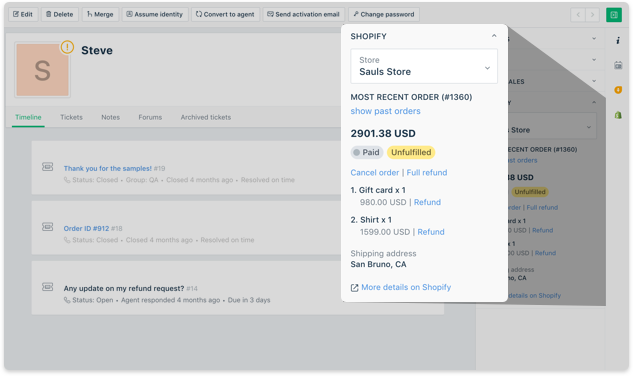Image resolution: width=633 pixels, height=376 pixels.
Task: Click show past orders link
Action: (385, 111)
